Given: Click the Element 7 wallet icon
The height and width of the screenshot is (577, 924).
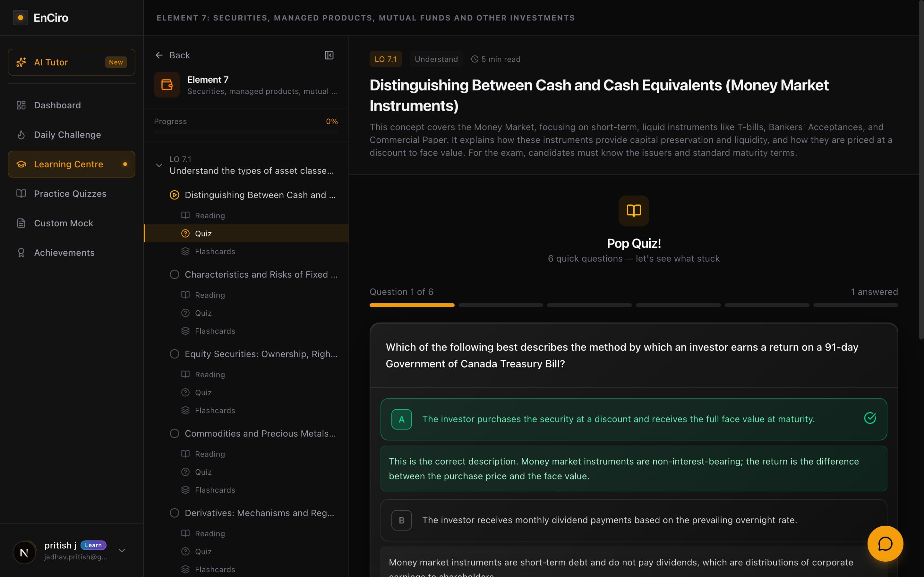Looking at the screenshot, I should point(167,85).
